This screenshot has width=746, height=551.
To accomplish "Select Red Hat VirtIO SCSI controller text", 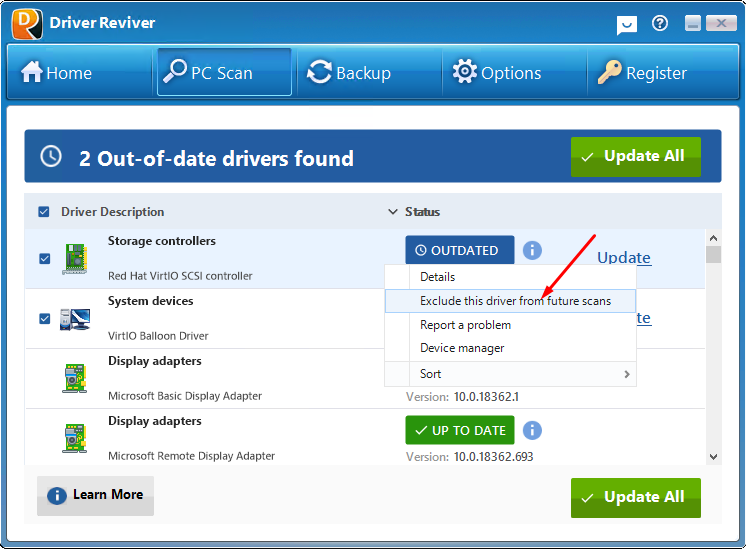I will [x=180, y=276].
